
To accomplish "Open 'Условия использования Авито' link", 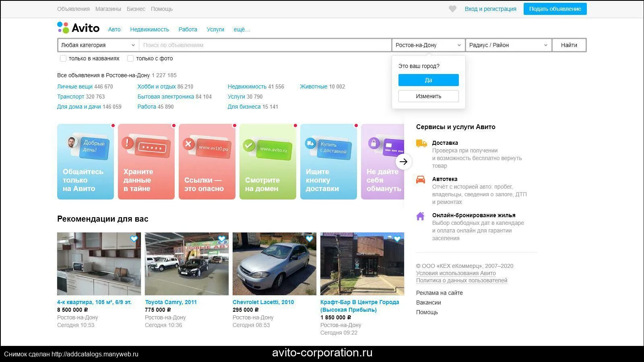I will (x=456, y=273).
